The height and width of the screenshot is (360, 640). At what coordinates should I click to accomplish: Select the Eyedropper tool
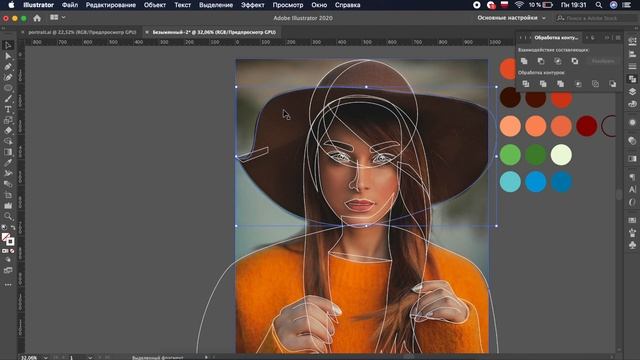click(8, 162)
